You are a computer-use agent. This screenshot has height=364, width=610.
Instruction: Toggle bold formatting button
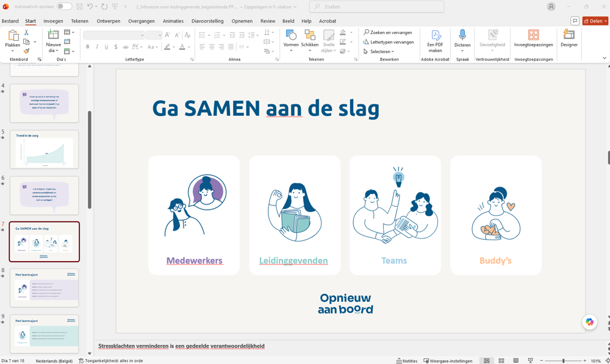(x=87, y=47)
